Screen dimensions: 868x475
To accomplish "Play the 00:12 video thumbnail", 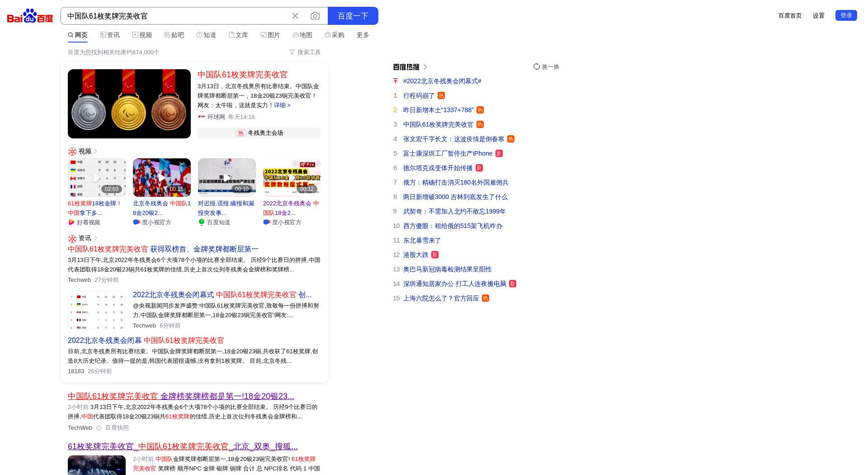I will [292, 177].
